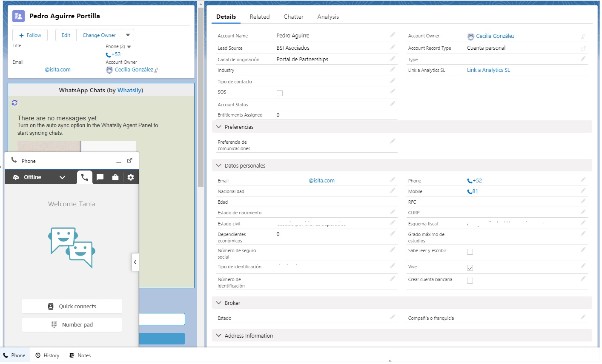Image resolution: width=602 pixels, height=364 pixels.
Task: Toggle the Crear cuenta bancaria checkbox
Action: [470, 281]
